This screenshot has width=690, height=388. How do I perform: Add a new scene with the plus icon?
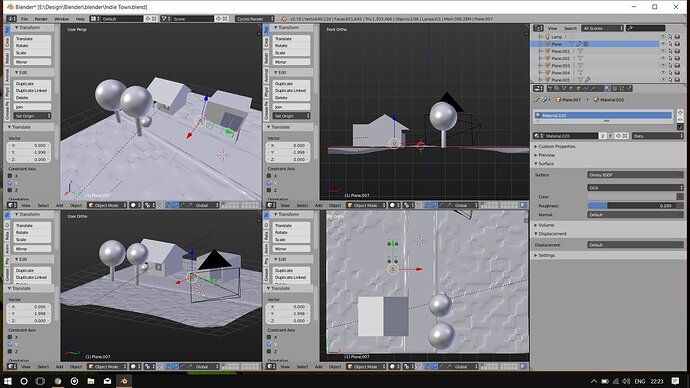click(x=218, y=19)
